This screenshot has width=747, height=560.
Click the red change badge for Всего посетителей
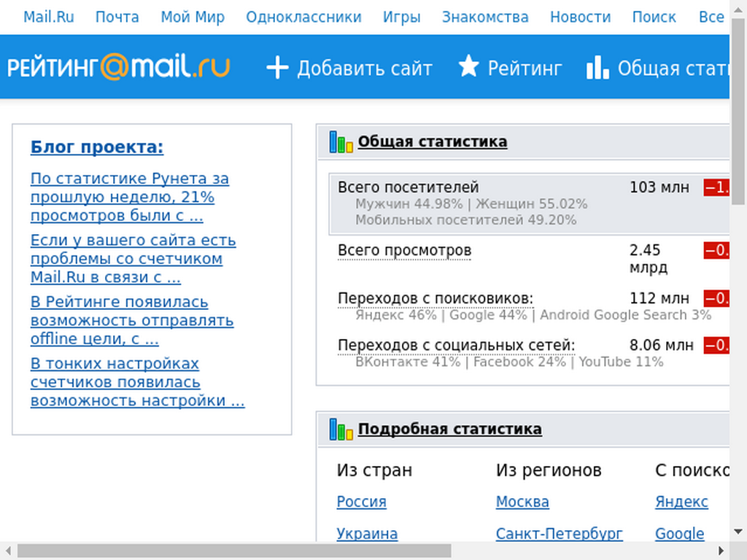click(x=716, y=187)
